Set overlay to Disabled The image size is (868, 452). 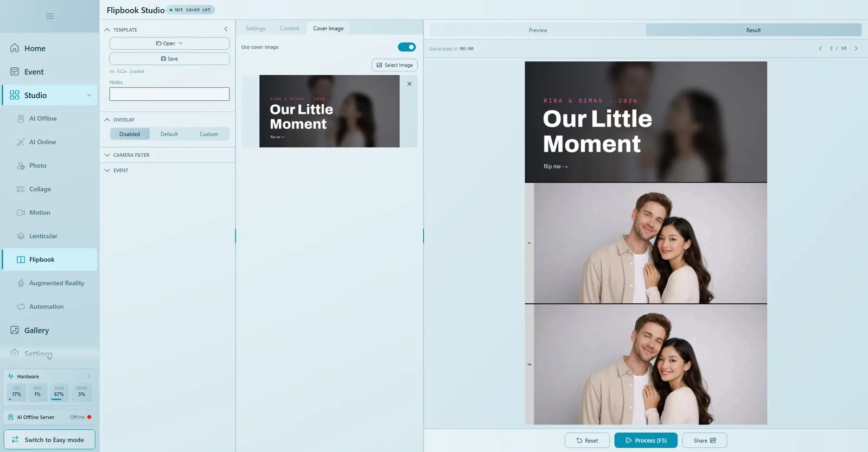[130, 134]
